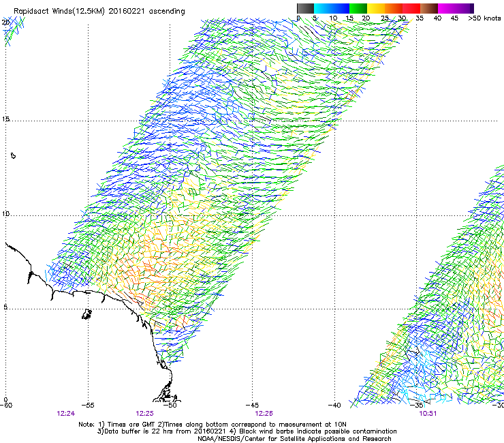
Task: Click the -35 longitude axis label
Action: tap(417, 406)
